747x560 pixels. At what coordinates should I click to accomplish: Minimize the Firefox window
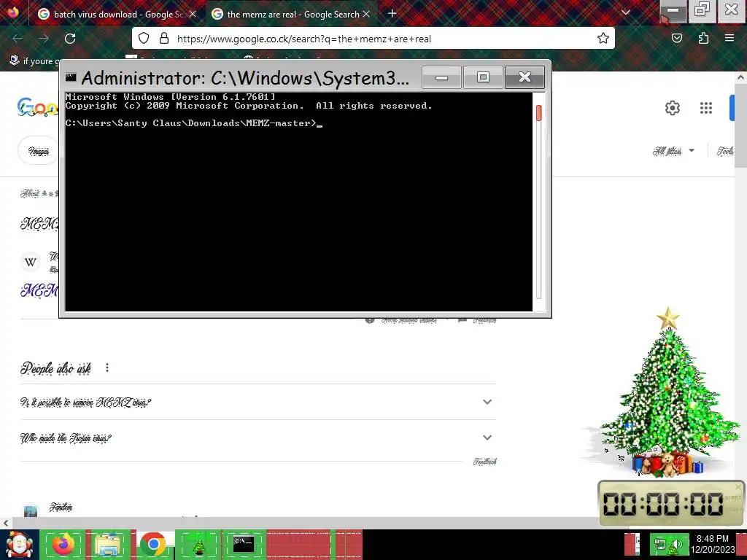(x=673, y=10)
